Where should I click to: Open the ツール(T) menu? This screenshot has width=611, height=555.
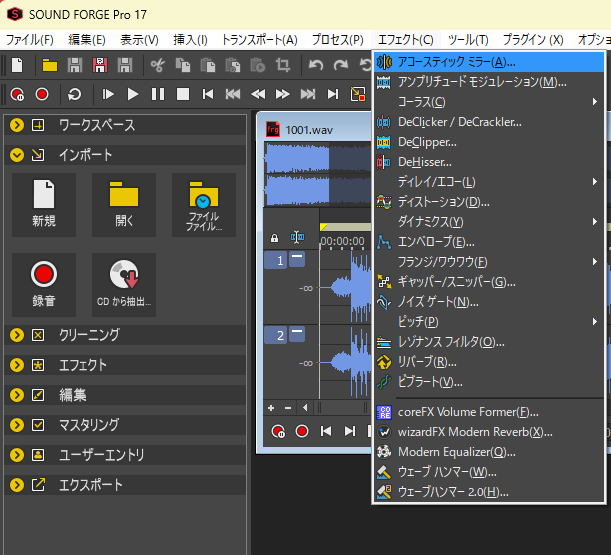[x=468, y=40]
